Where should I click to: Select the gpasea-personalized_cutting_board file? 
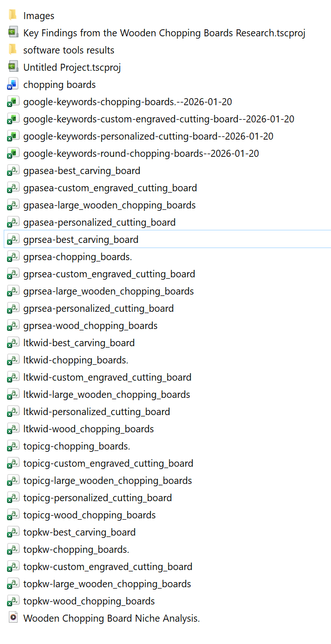[x=99, y=222]
